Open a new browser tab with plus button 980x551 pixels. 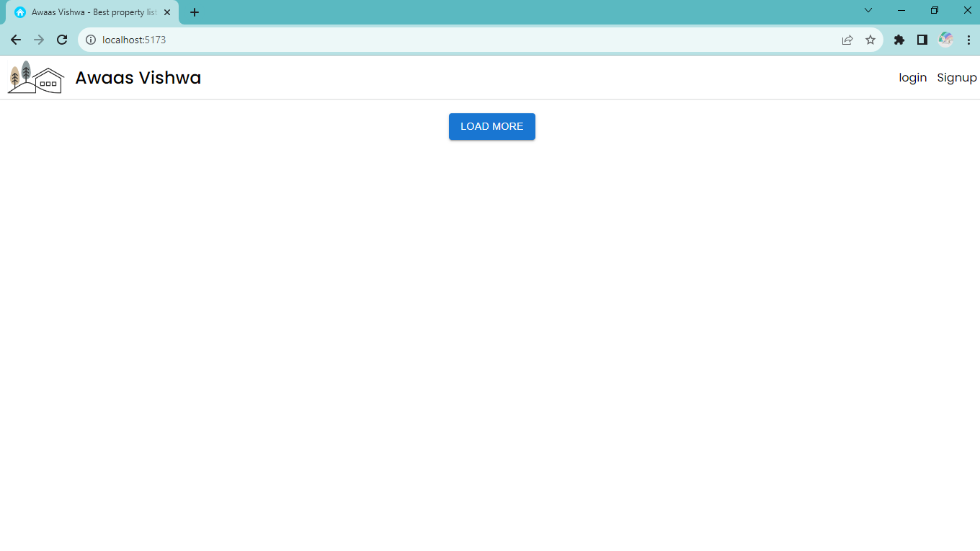pyautogui.click(x=194, y=12)
